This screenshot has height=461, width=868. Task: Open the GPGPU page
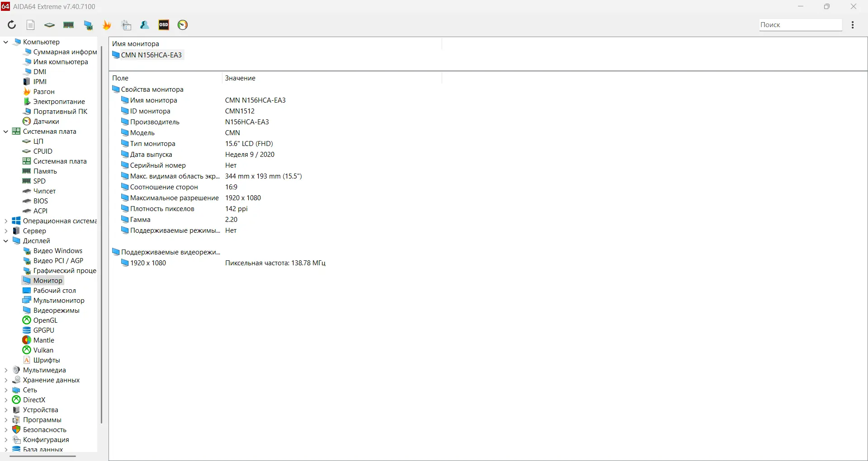pos(39,330)
